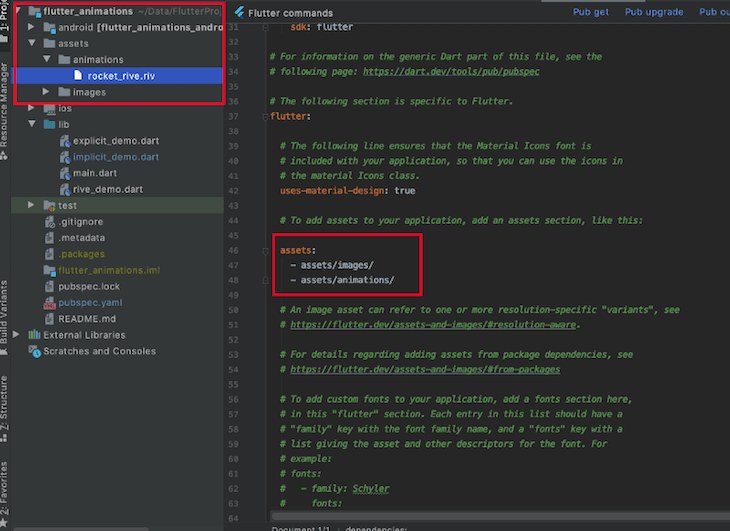The width and height of the screenshot is (730, 531).
Task: Collapse the assets folder
Action: (x=33, y=44)
